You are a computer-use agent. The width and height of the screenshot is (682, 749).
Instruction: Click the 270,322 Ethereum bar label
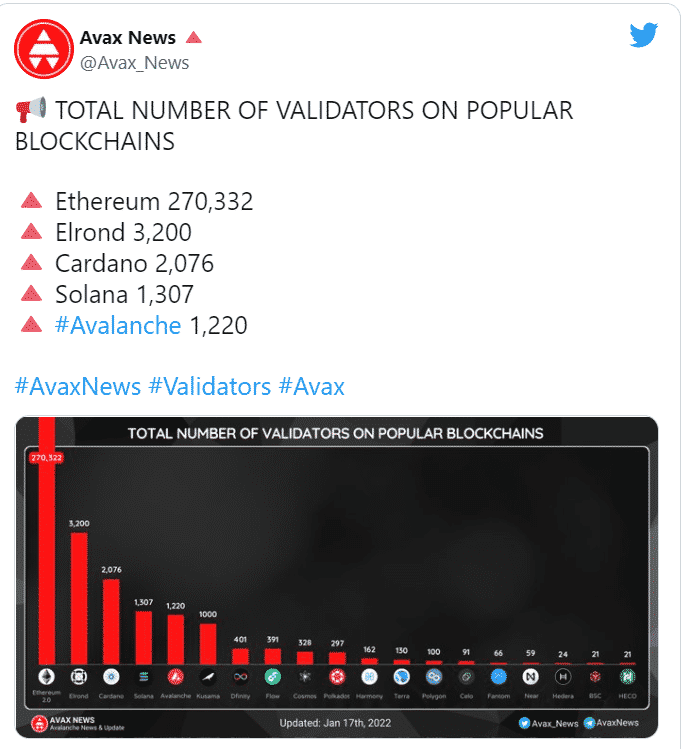click(x=46, y=458)
